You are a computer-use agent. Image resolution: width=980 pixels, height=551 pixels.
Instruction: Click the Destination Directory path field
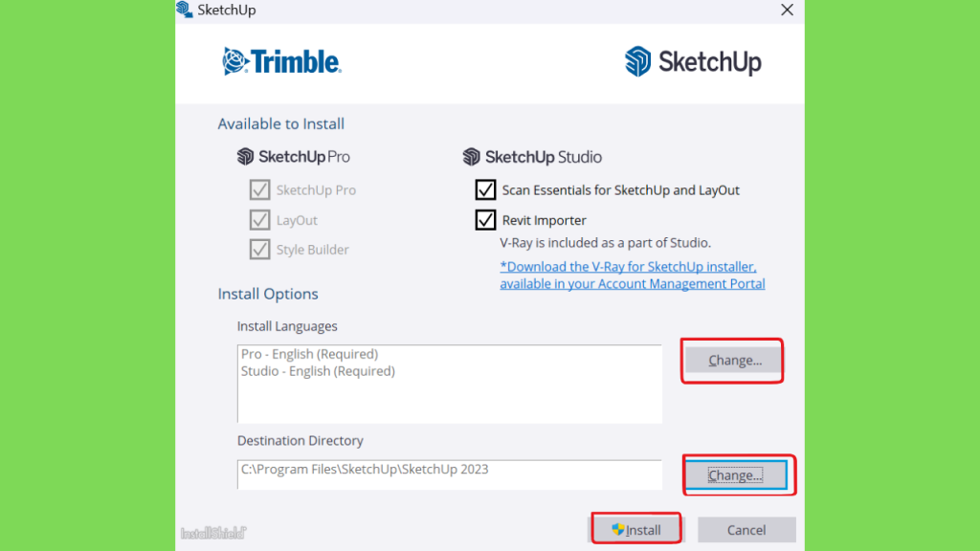(450, 474)
